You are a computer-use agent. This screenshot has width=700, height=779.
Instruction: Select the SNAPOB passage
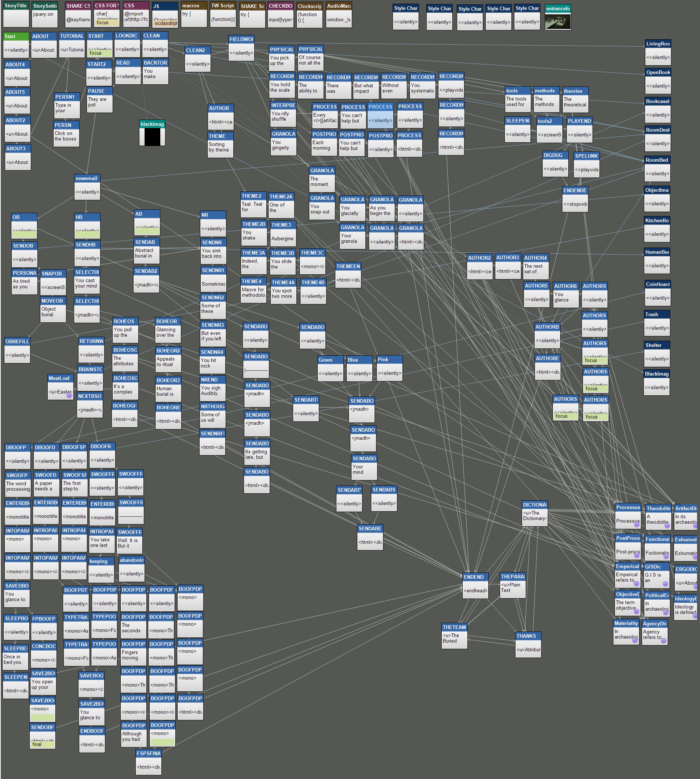(x=53, y=283)
